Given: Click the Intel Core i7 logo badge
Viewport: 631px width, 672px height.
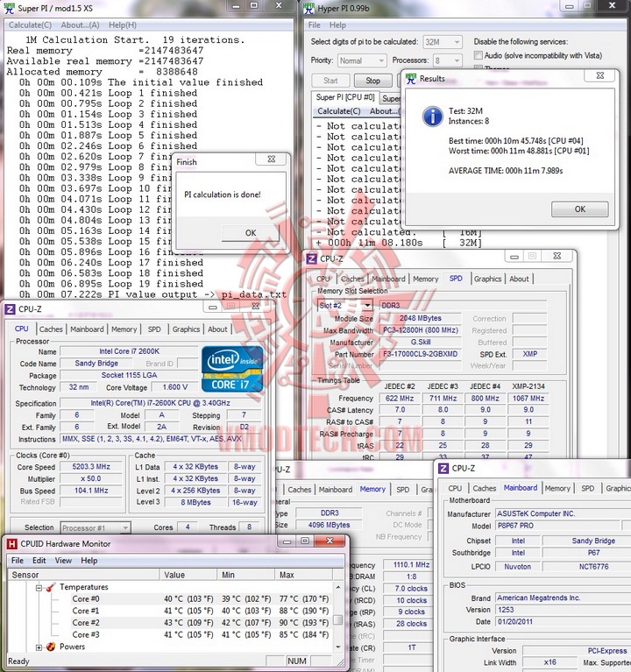Looking at the screenshot, I should (x=232, y=369).
